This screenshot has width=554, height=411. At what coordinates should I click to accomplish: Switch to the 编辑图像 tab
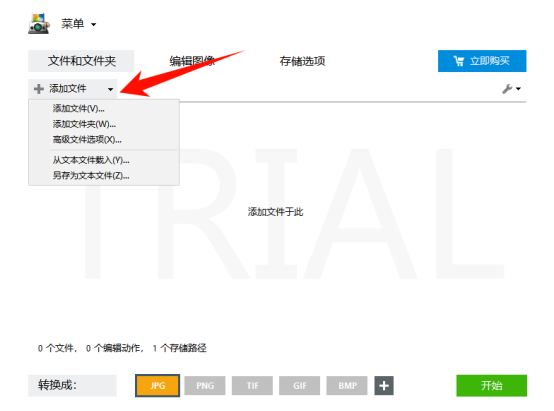coord(192,61)
